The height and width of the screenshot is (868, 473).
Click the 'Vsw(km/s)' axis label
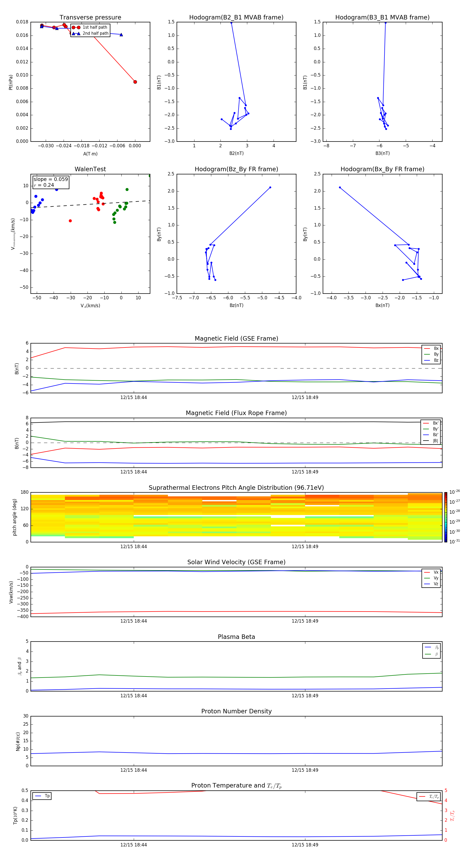(11, 592)
